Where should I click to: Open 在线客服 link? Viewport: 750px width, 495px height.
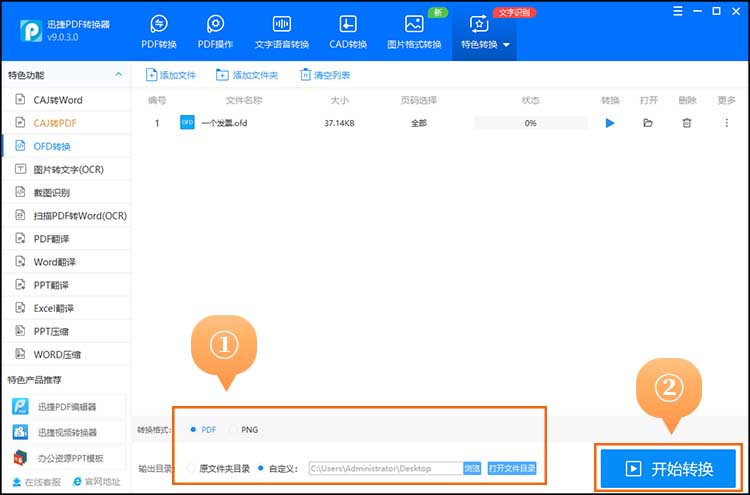pyautogui.click(x=36, y=482)
